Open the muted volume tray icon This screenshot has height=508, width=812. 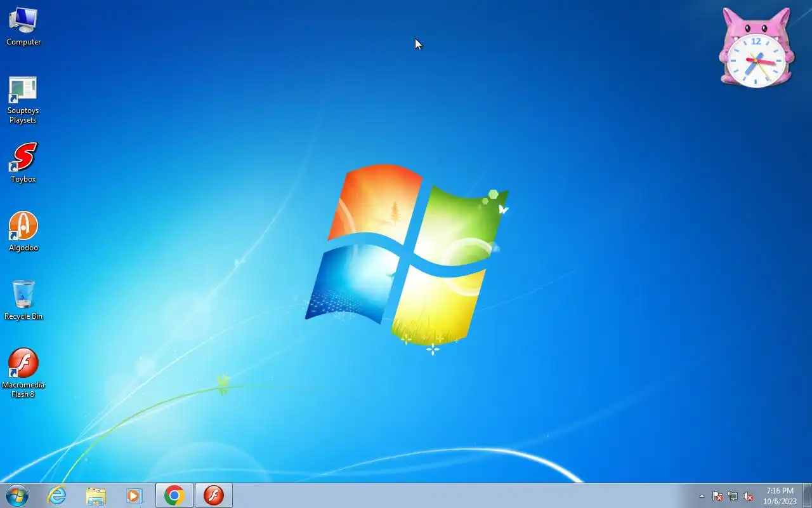click(748, 496)
